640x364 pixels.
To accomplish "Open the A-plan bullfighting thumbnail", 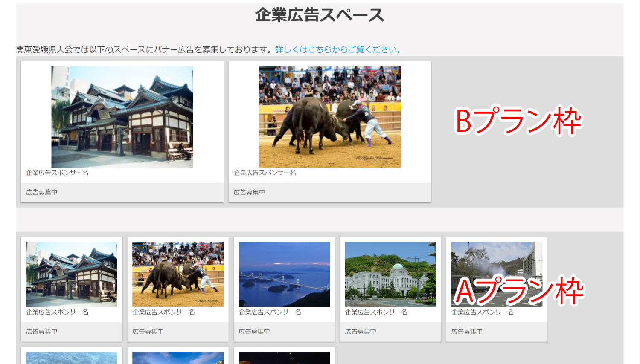I will point(178,274).
